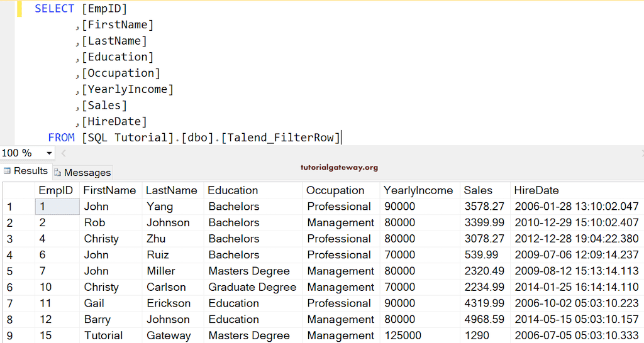
Task: Click the 'Graduate Degree' education cell
Action: 253,287
